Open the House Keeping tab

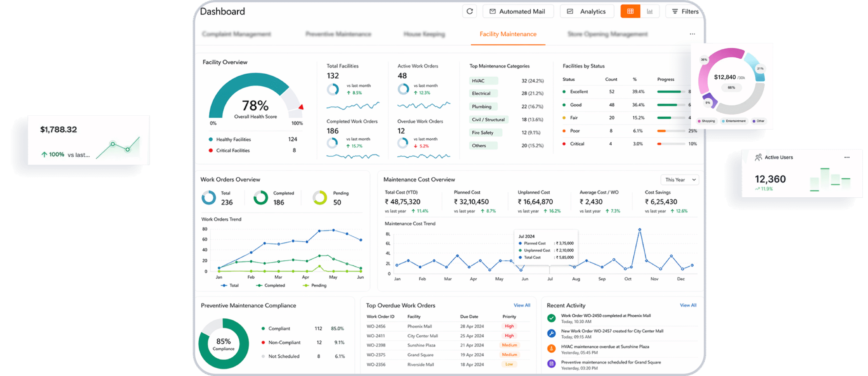coord(424,34)
